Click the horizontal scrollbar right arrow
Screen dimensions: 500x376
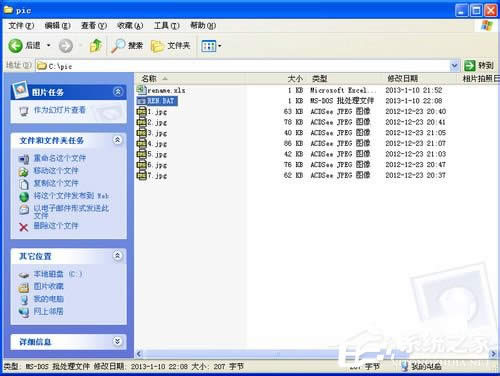(493, 354)
